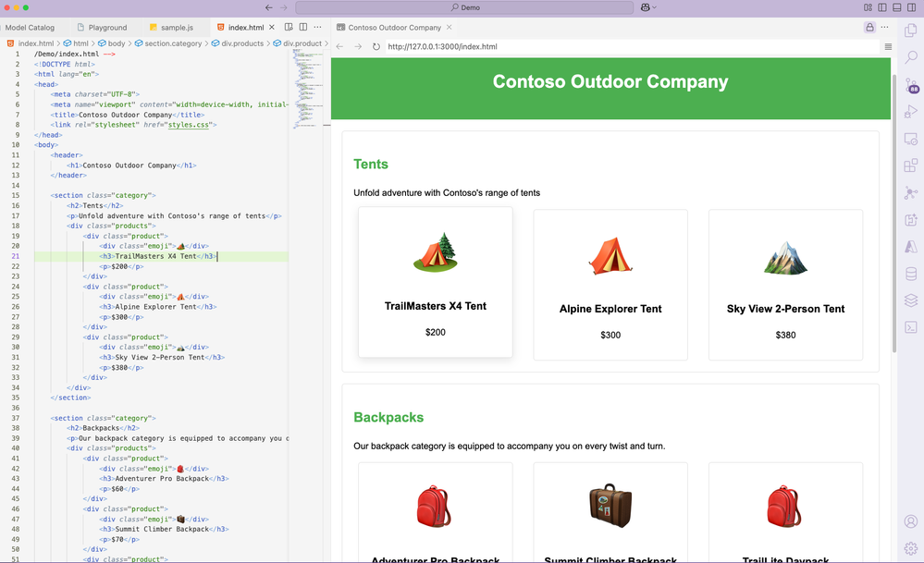Click the Summit Climber Backpack suitcase image

coord(610,506)
